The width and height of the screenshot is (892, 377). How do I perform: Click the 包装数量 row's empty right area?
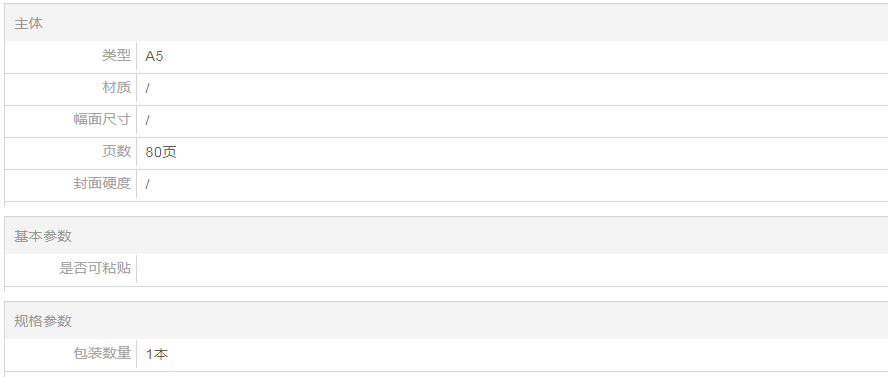pyautogui.click(x=528, y=354)
